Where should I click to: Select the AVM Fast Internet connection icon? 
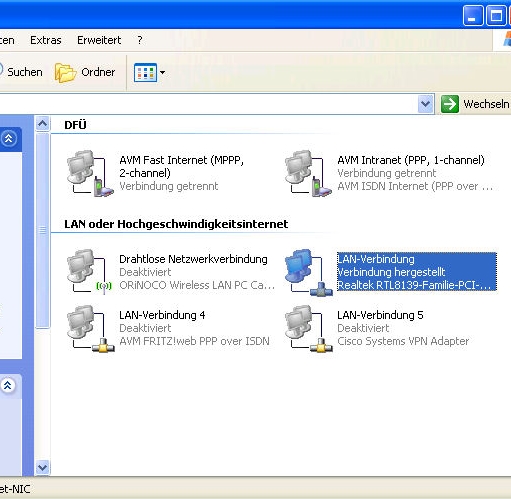click(90, 173)
